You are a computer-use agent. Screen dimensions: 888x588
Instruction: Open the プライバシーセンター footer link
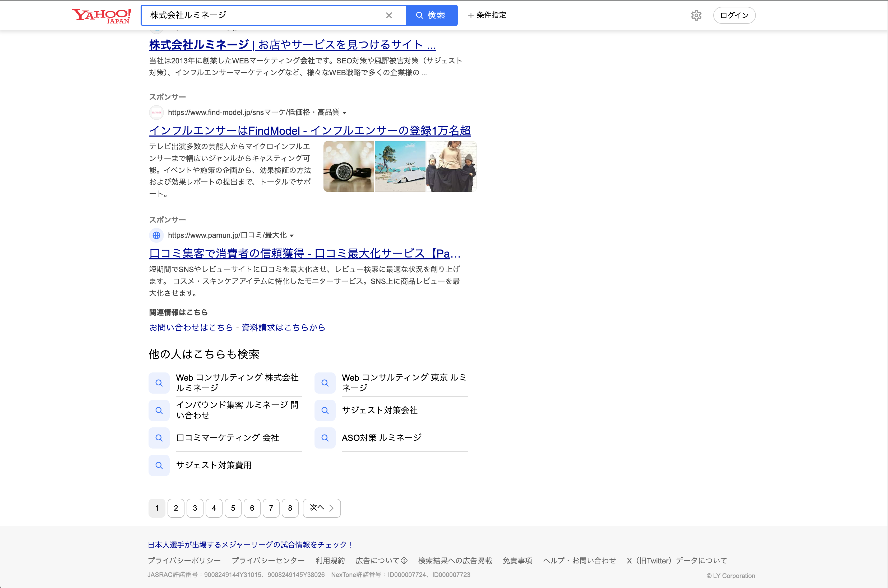[x=268, y=561]
